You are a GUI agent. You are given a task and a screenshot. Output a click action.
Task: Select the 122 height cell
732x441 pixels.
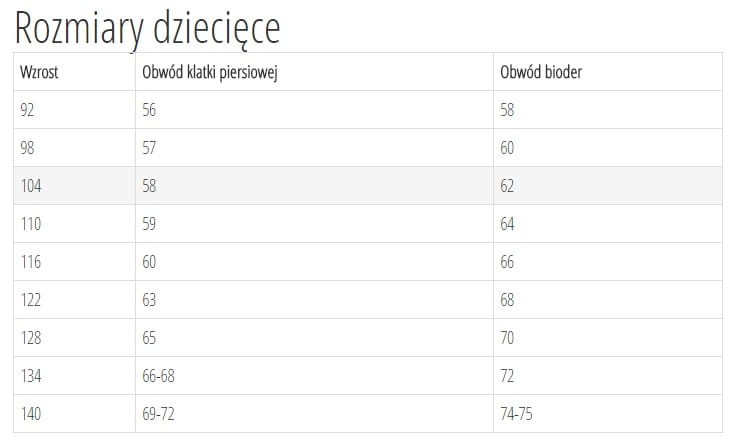coord(31,300)
